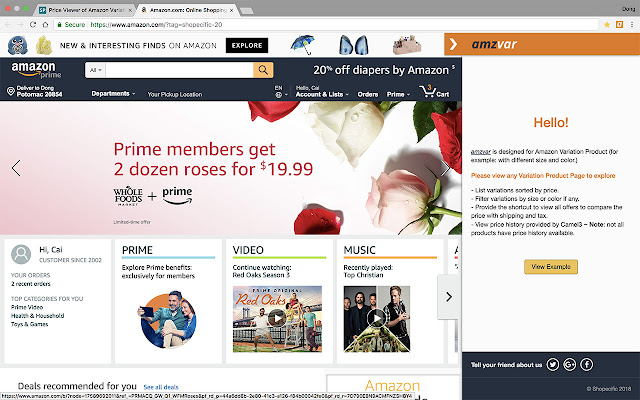This screenshot has height=400, width=640.
Task: Click the EXPLORE button
Action: 247,45
